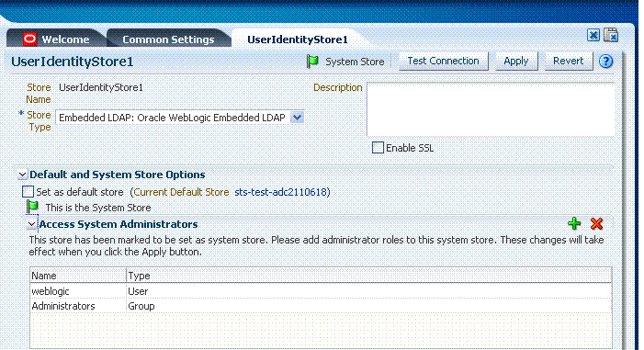Select the Administrators row in the table
This screenshot has width=644, height=350.
(321, 306)
